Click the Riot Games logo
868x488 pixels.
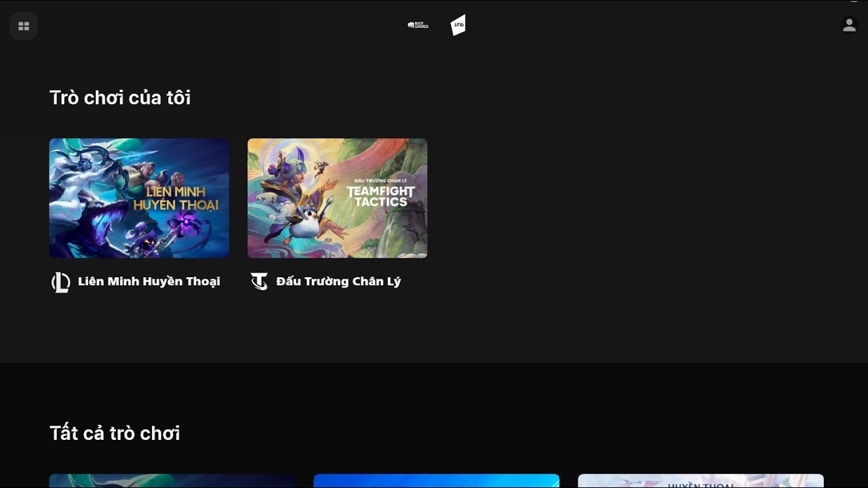point(418,25)
